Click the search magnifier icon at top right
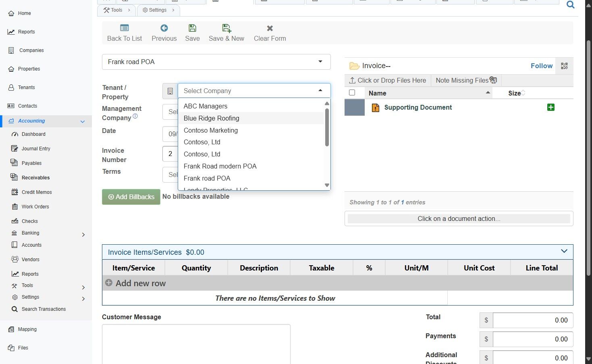This screenshot has height=364, width=592. point(570,5)
